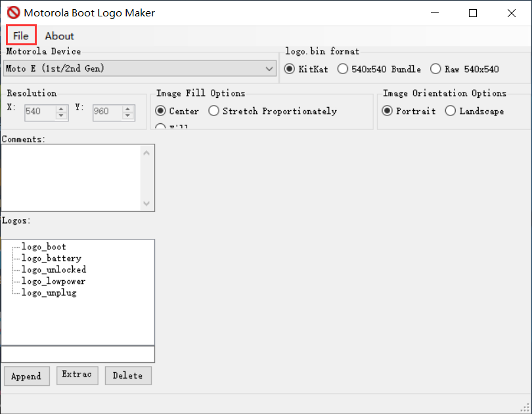
Task: Select the KitKat logo.bin format
Action: pos(290,69)
